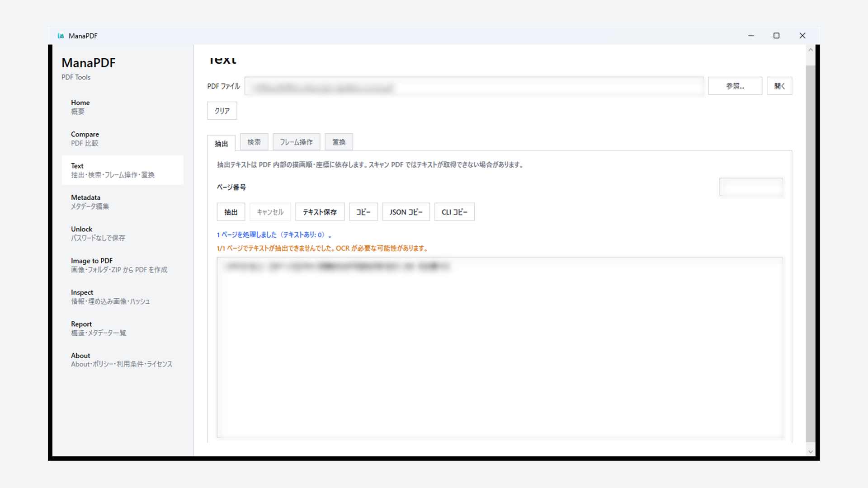868x488 pixels.
Task: Open the About page
Action: coord(123,360)
